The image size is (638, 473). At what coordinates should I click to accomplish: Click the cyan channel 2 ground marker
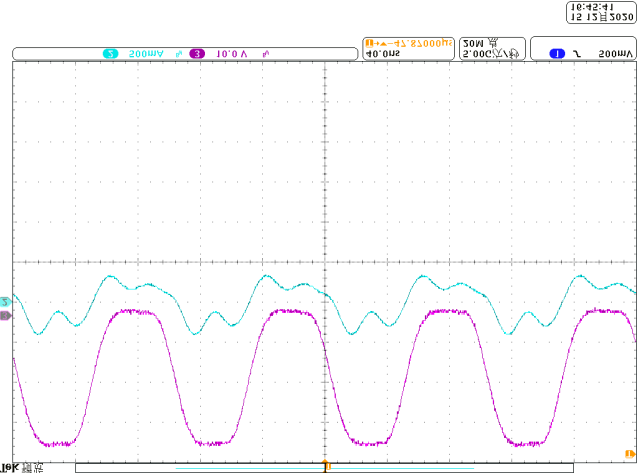(5, 301)
